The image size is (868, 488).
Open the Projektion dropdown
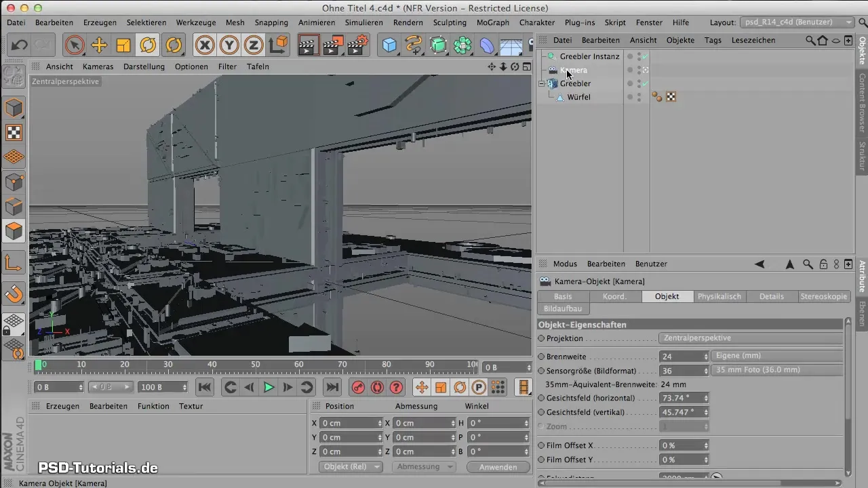pos(751,338)
